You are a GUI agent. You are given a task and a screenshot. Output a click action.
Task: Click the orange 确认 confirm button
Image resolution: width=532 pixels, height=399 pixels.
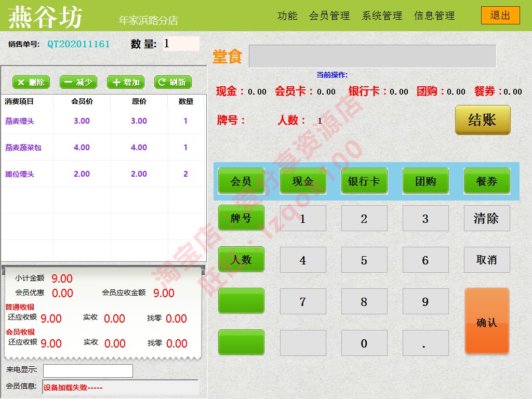pyautogui.click(x=487, y=321)
